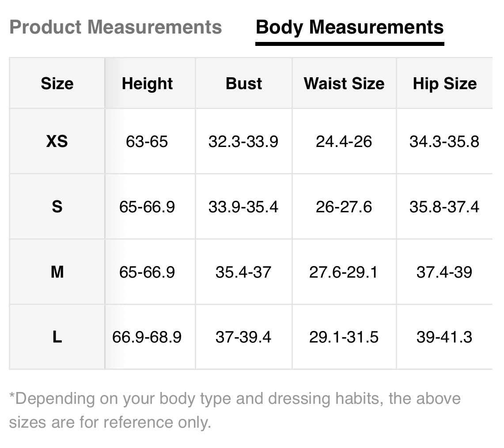
Task: Click the S waist value 26-27.6
Action: (x=344, y=207)
